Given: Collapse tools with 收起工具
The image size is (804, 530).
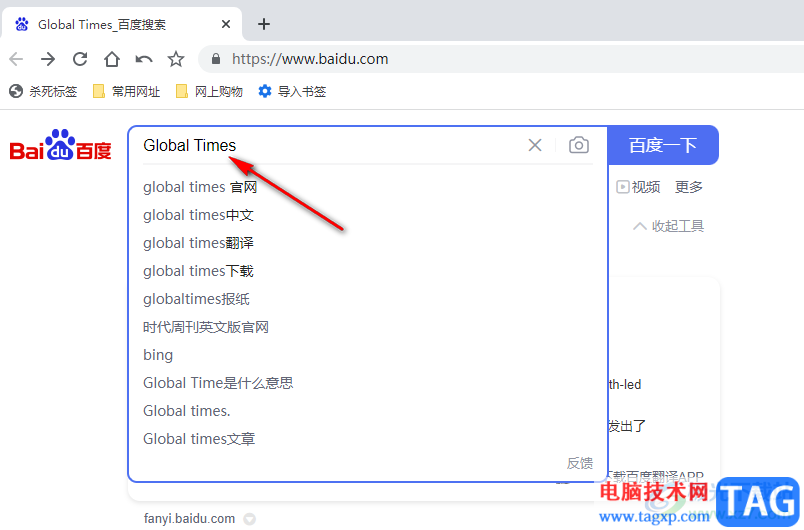Looking at the screenshot, I should [669, 226].
